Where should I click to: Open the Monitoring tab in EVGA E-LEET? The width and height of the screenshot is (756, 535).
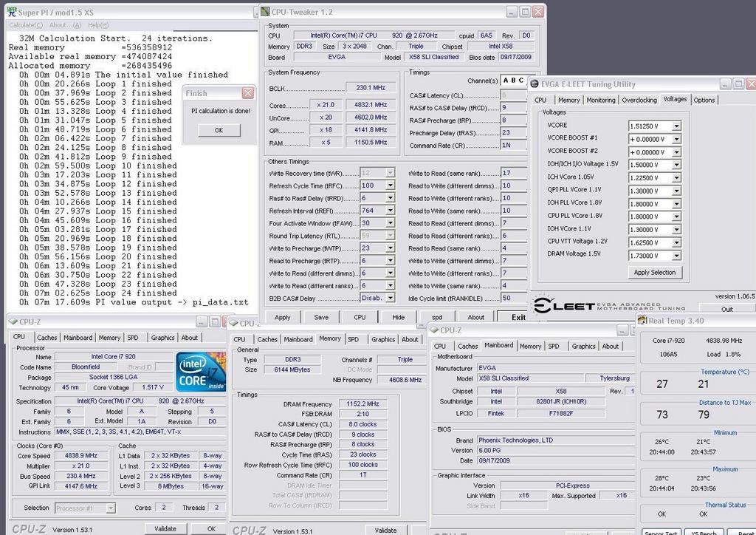[x=601, y=100]
